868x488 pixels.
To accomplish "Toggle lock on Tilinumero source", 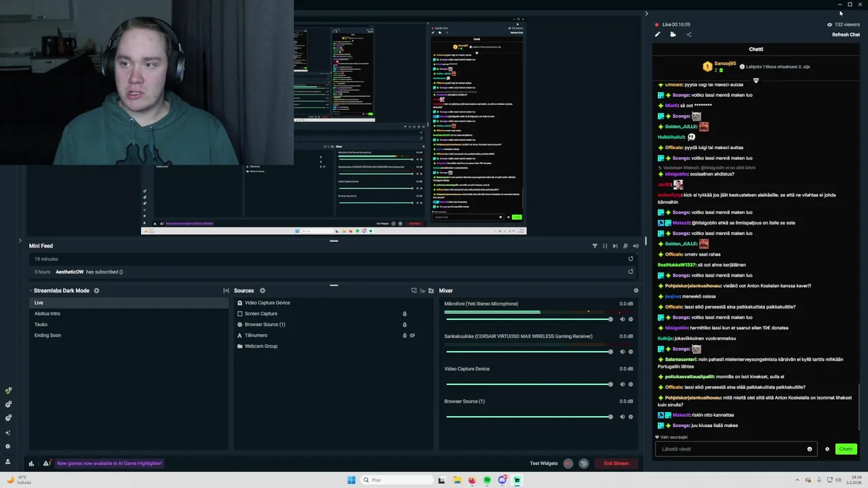I will click(x=405, y=335).
